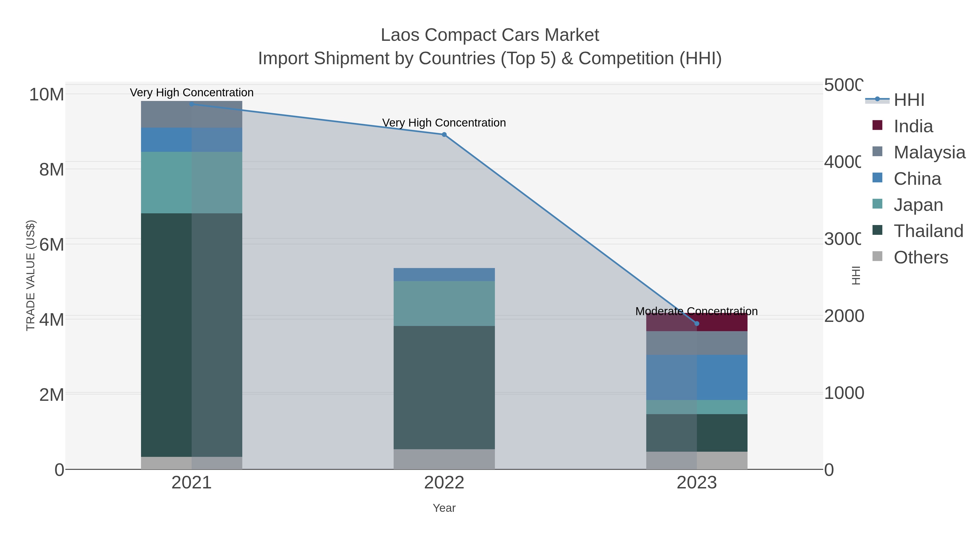This screenshot has width=980, height=551.
Task: Click the 'Moderate Concentration' annotation
Action: point(697,312)
